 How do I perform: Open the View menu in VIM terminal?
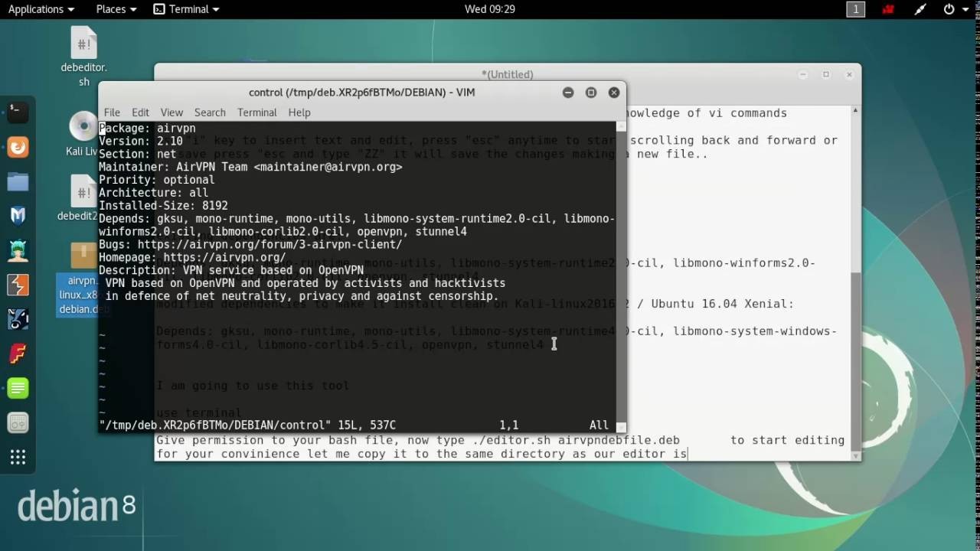171,112
